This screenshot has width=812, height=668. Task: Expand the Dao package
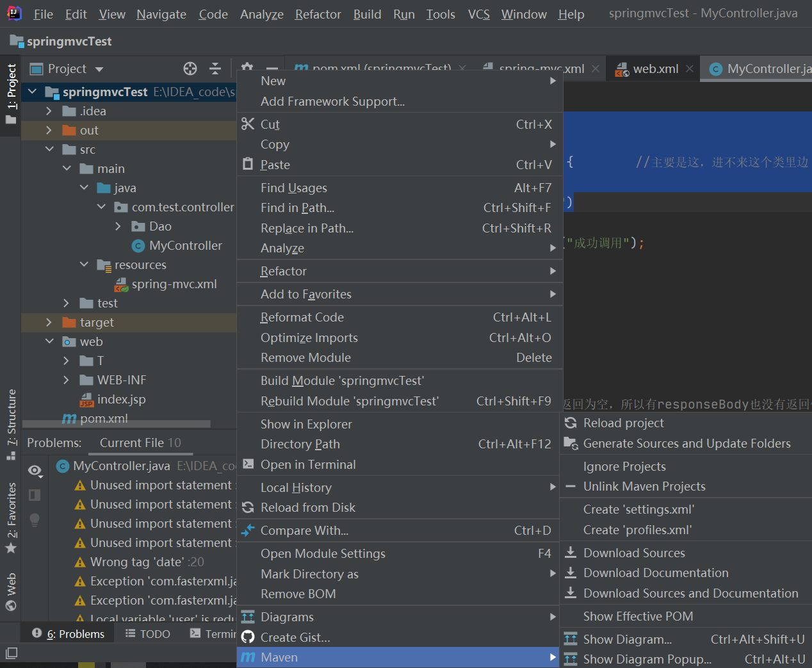point(118,226)
